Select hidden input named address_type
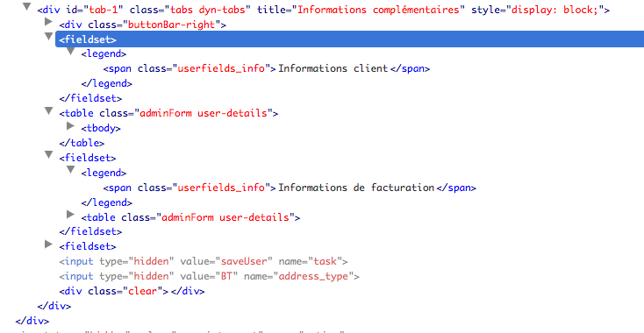644x333 pixels. [x=209, y=276]
